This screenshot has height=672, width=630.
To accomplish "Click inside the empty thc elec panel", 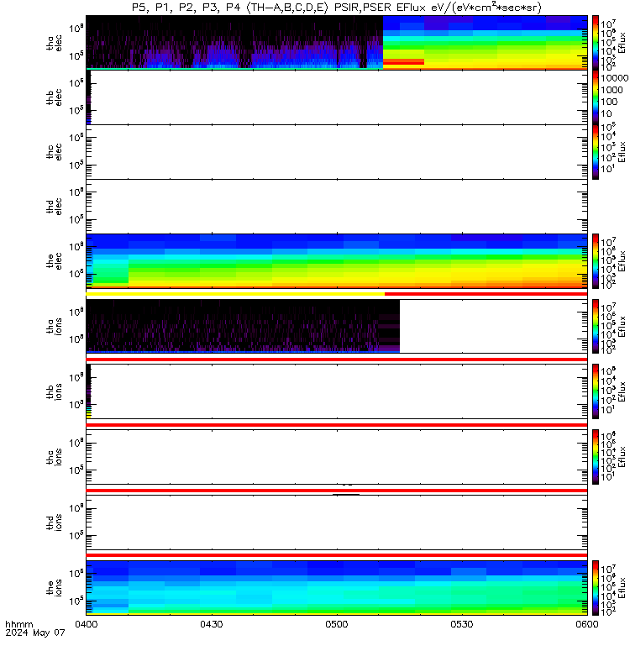I will [x=337, y=152].
